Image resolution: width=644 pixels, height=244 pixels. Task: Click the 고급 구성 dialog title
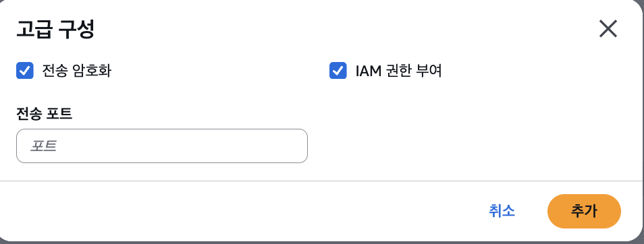tap(55, 30)
